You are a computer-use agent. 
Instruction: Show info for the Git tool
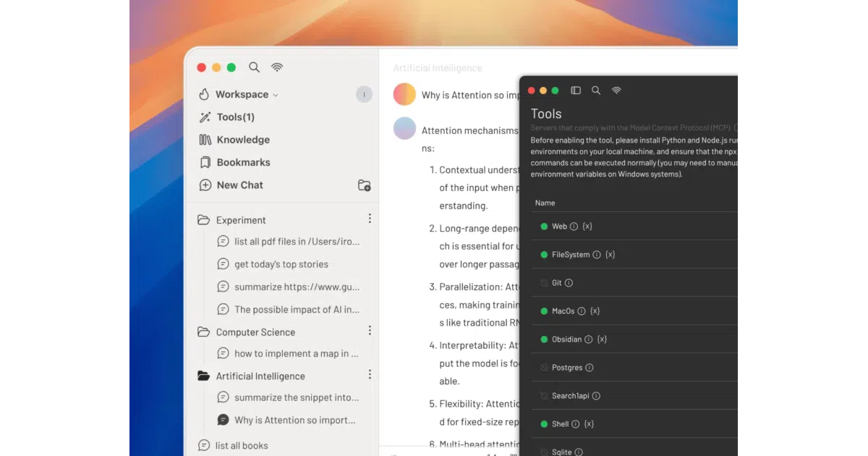569,283
